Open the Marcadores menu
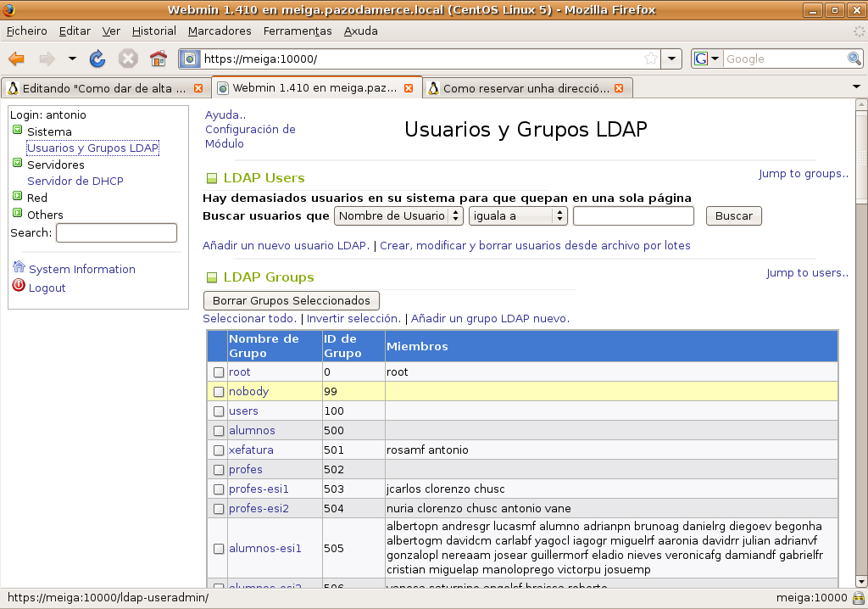The height and width of the screenshot is (609, 868). click(220, 31)
